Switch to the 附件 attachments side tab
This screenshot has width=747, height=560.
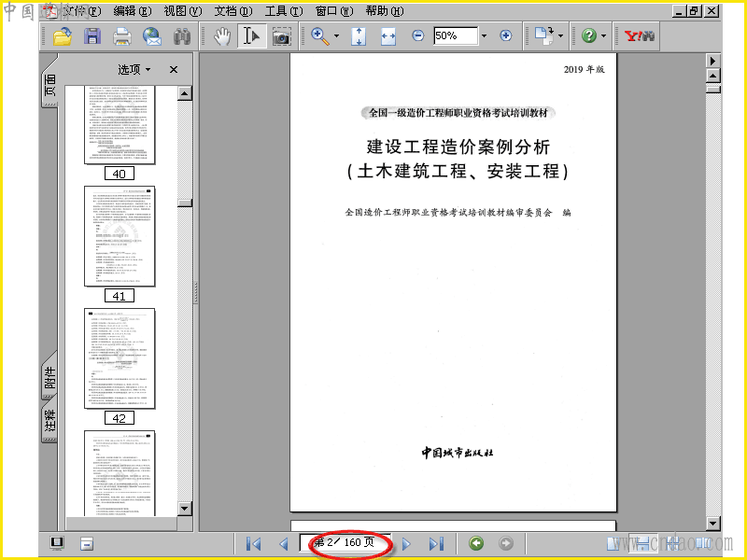(x=49, y=377)
